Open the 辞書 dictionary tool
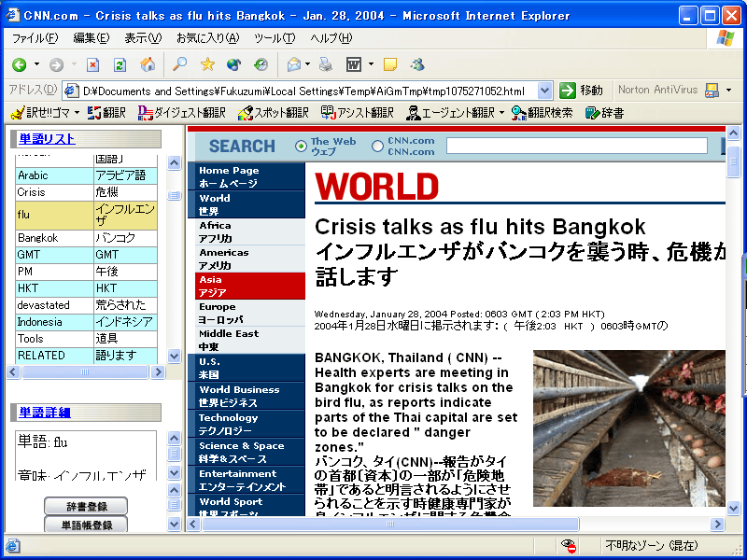This screenshot has width=747, height=560. point(604,113)
